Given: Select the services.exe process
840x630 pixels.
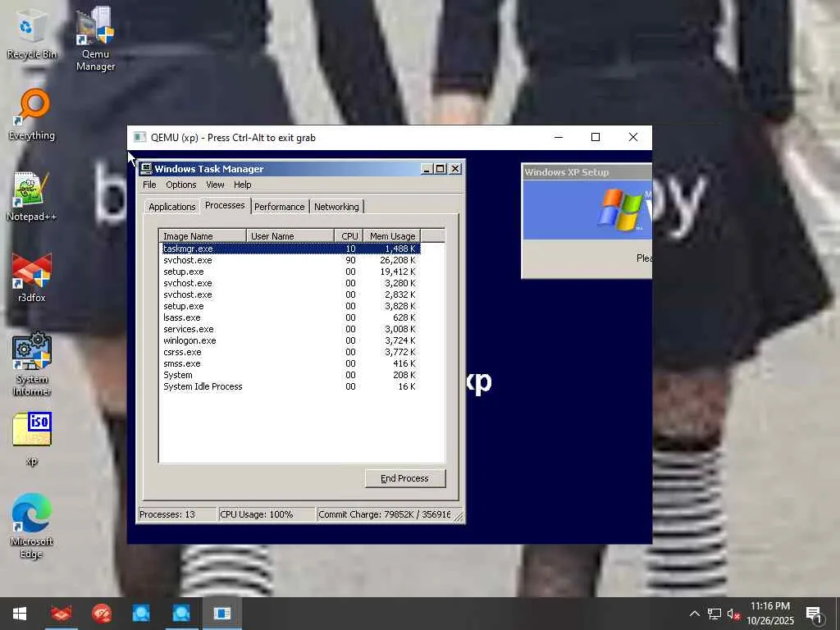Looking at the screenshot, I should [291, 329].
